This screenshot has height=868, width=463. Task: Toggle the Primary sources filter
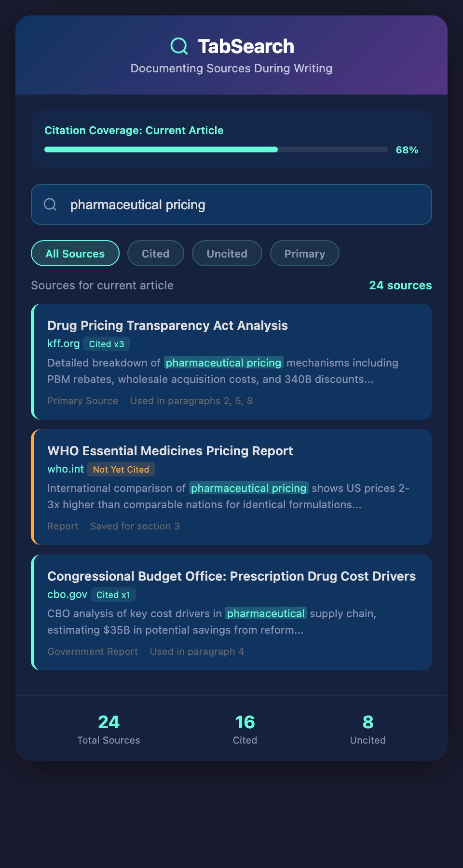[x=304, y=254]
